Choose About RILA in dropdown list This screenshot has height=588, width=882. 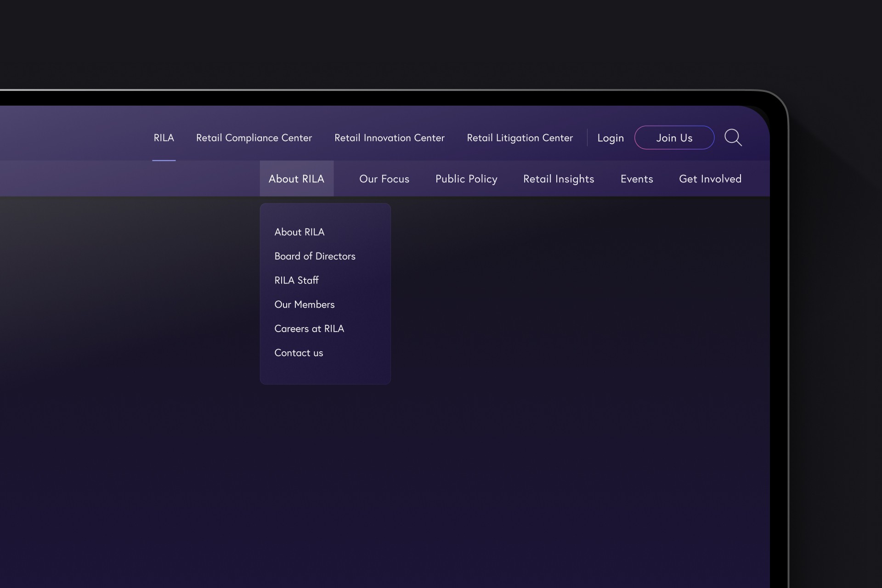point(299,232)
